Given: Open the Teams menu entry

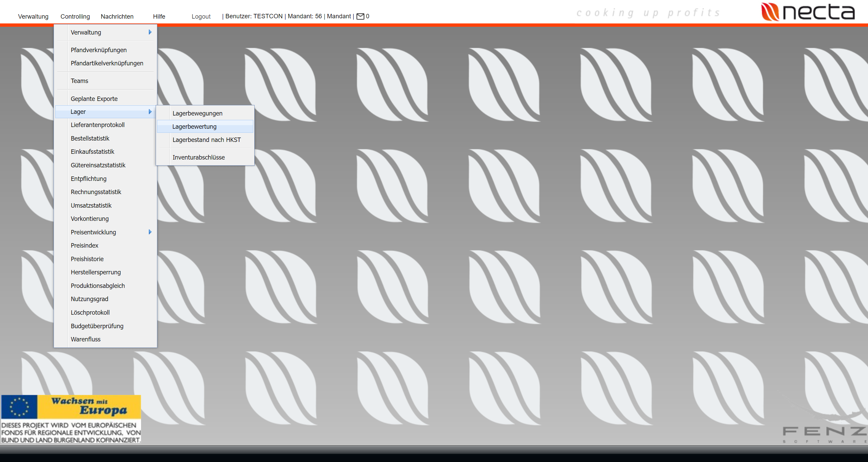Looking at the screenshot, I should pos(79,81).
